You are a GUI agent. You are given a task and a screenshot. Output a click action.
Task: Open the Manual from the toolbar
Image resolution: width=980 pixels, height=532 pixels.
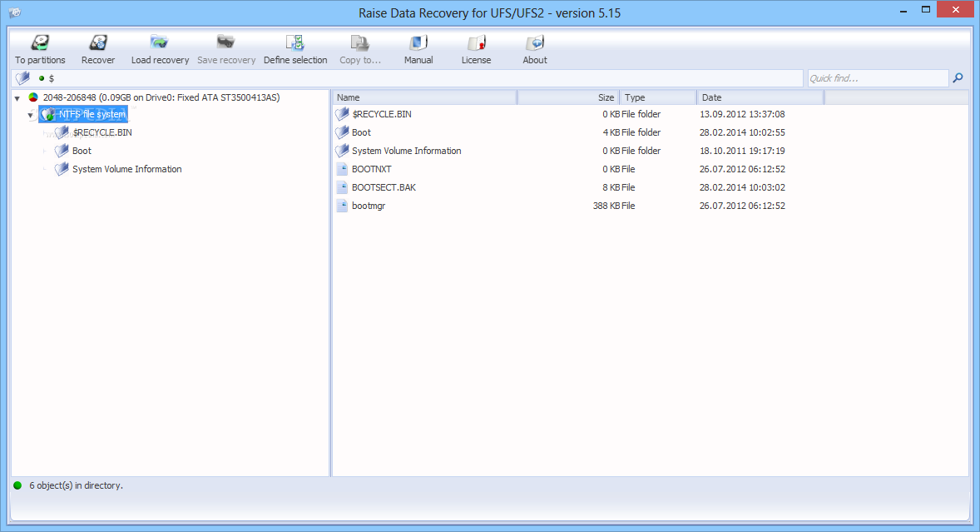pos(418,42)
